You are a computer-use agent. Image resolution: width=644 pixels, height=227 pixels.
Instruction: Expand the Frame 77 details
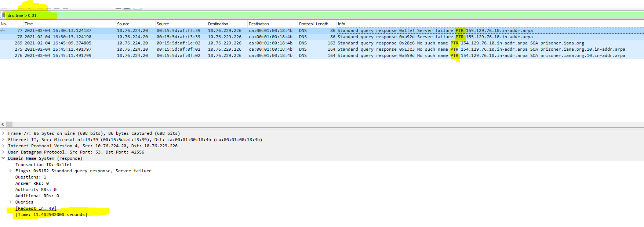[3, 133]
